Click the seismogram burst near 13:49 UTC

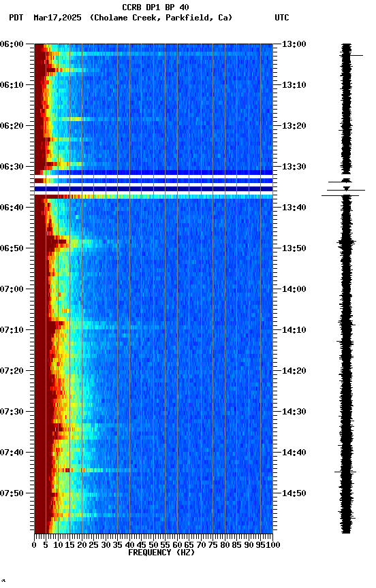click(x=346, y=243)
